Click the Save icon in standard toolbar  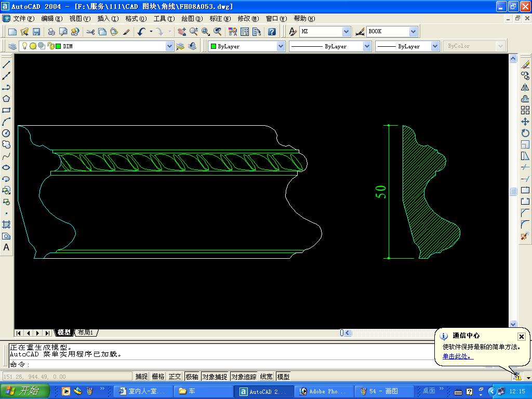36,32
